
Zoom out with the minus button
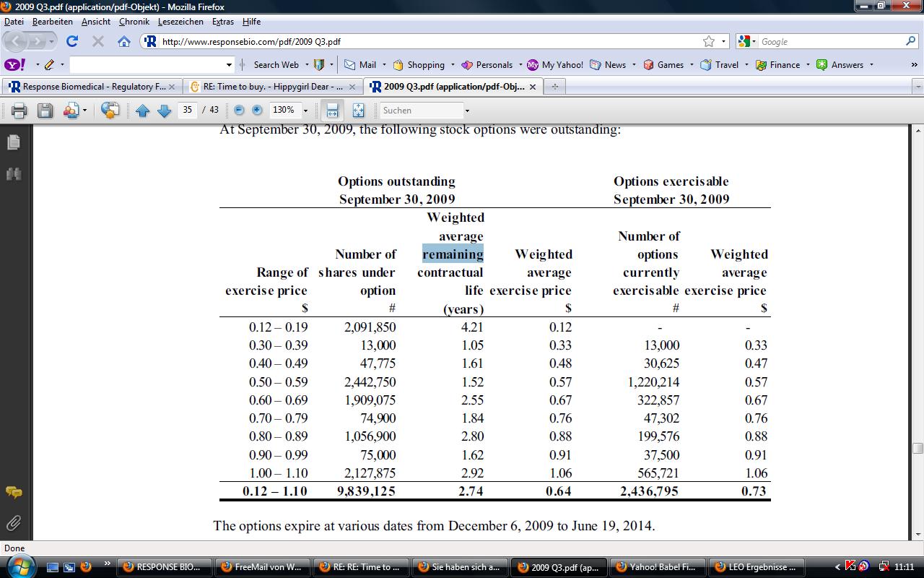click(x=239, y=111)
